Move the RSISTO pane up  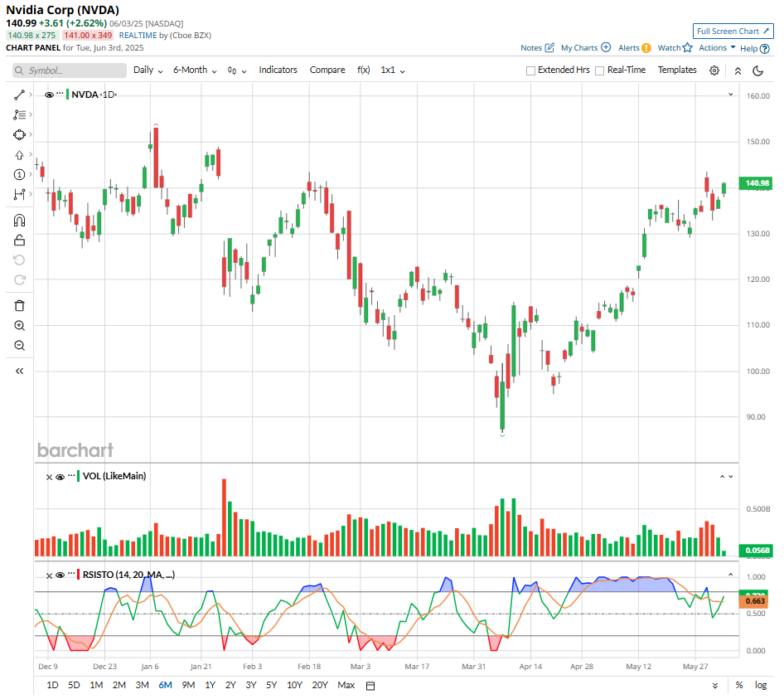(x=730, y=575)
